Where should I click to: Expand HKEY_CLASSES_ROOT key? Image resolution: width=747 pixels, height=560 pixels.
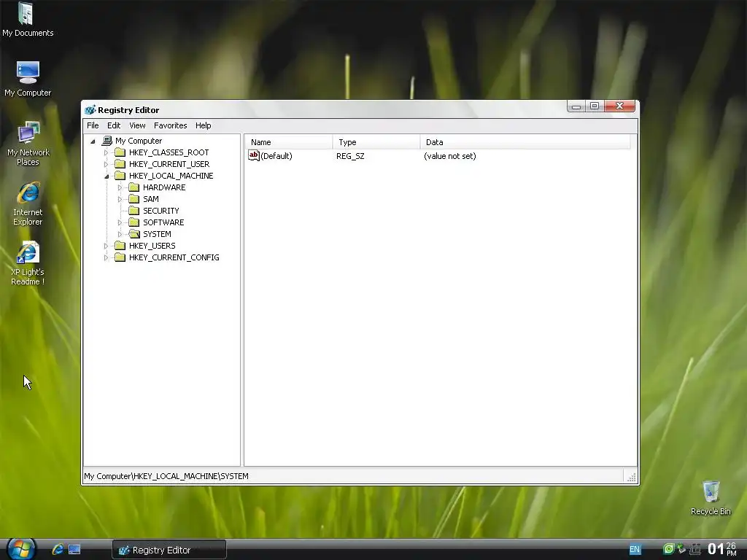click(x=106, y=153)
